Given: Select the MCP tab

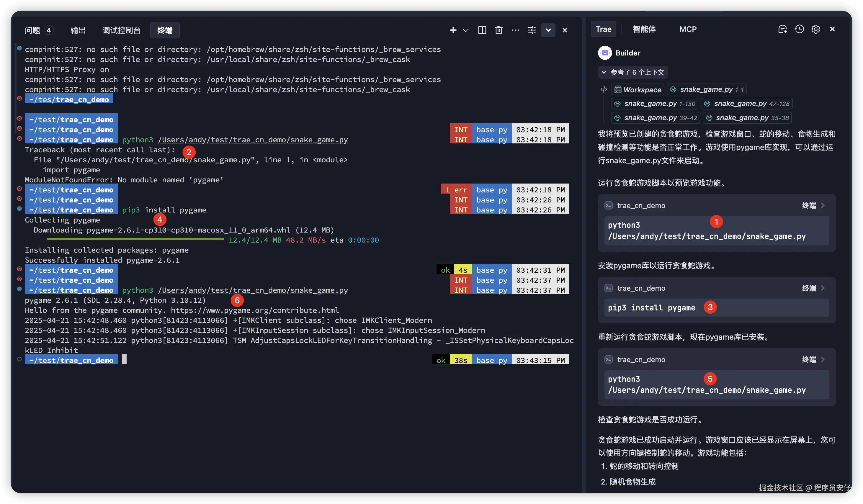Looking at the screenshot, I should pyautogui.click(x=688, y=29).
